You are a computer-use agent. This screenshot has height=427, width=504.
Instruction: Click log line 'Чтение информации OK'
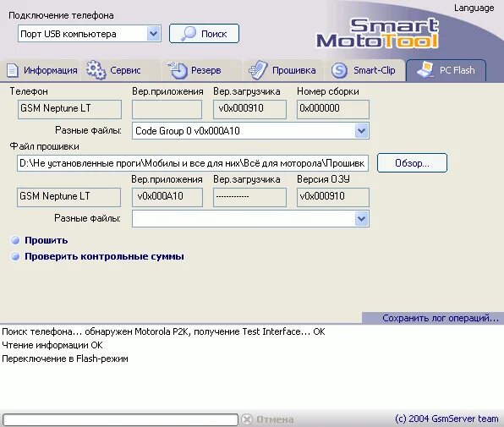pos(52,345)
